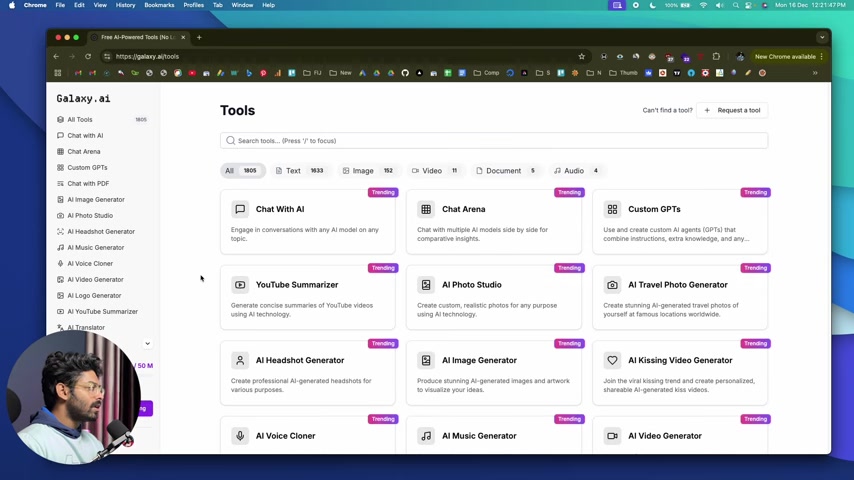
Task: Open the macOS Control Center icon
Action: (x=749, y=5)
